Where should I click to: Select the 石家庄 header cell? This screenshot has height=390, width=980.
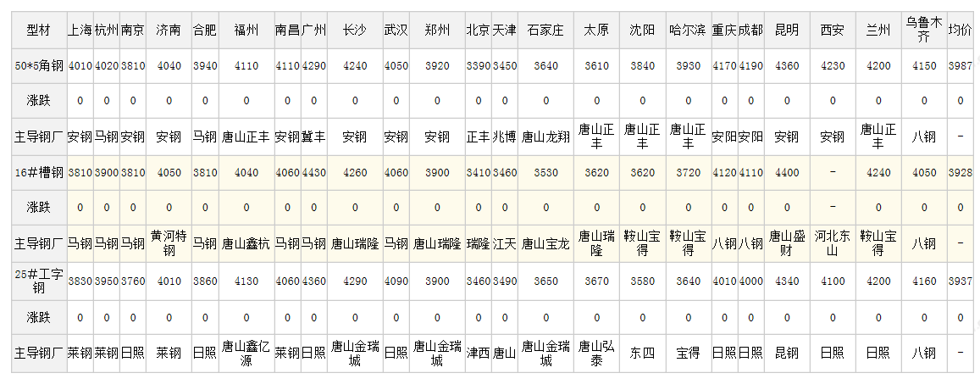[545, 31]
